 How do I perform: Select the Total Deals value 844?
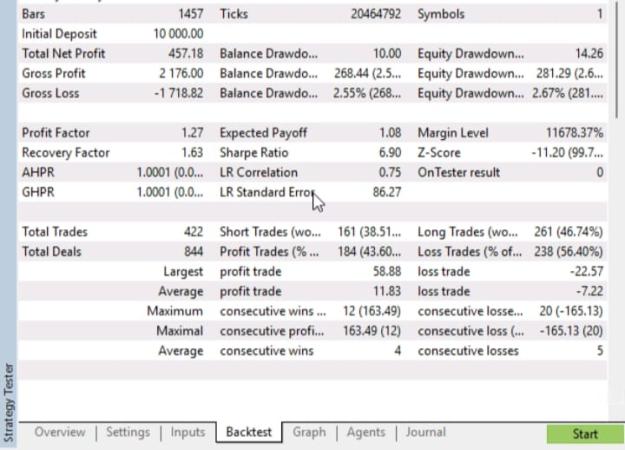coord(193,252)
